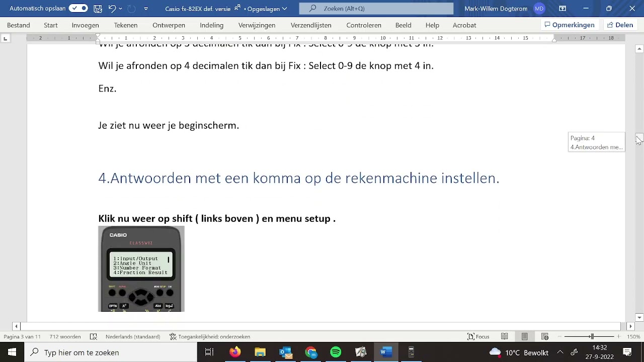This screenshot has height=362, width=644.
Task: Open Task View on the taskbar
Action: [x=209, y=352]
